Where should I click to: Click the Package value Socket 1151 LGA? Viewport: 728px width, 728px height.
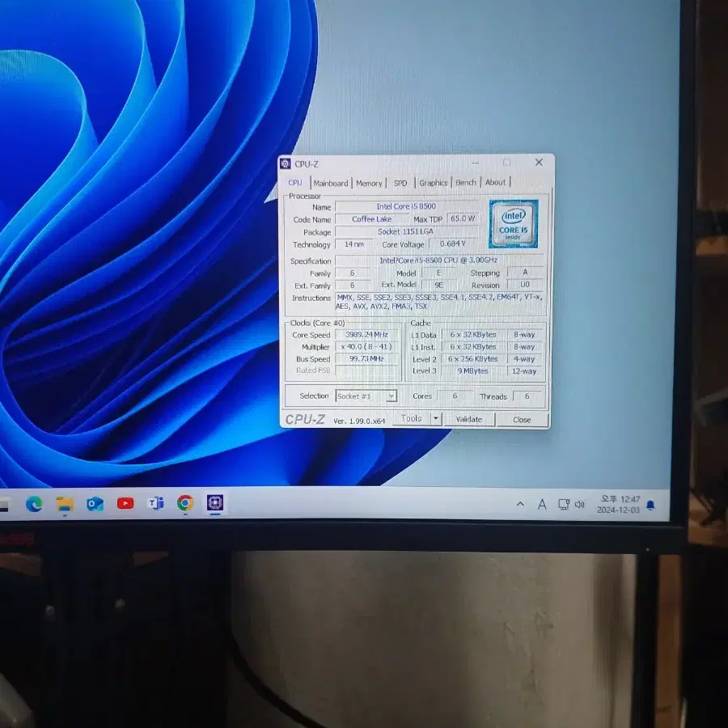406,231
